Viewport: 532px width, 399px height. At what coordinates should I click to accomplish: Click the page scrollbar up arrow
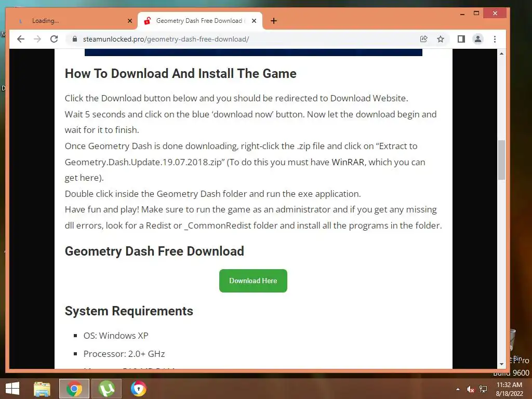[501, 54]
